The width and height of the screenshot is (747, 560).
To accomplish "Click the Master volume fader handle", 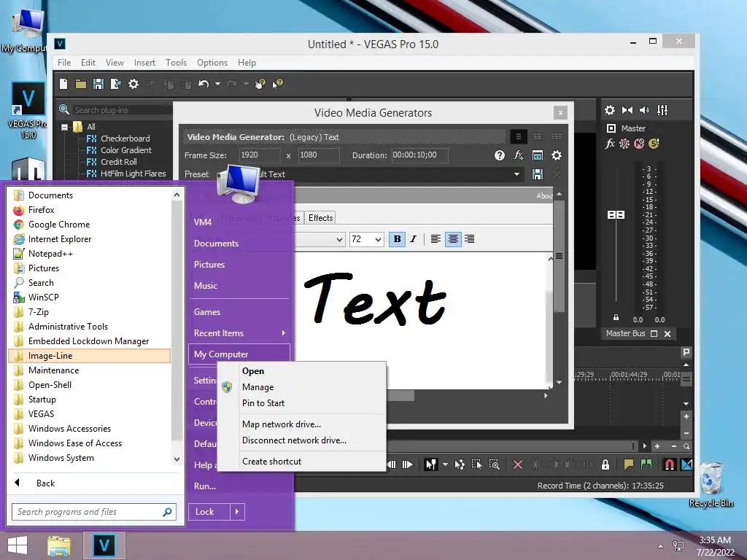I will 616,215.
